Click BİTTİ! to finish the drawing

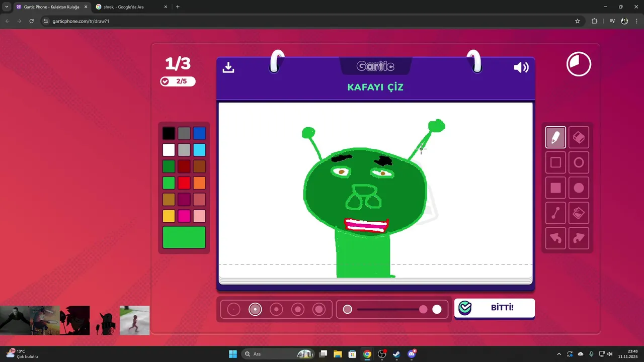pos(494,308)
